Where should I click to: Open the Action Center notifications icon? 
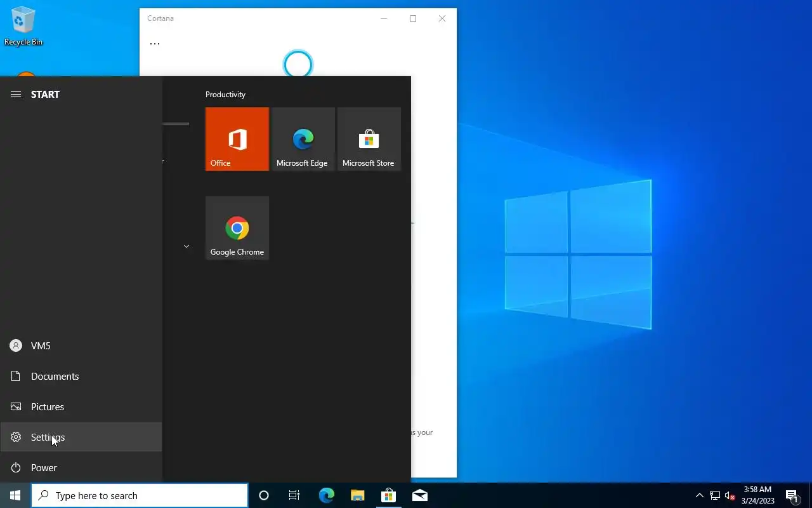(792, 495)
